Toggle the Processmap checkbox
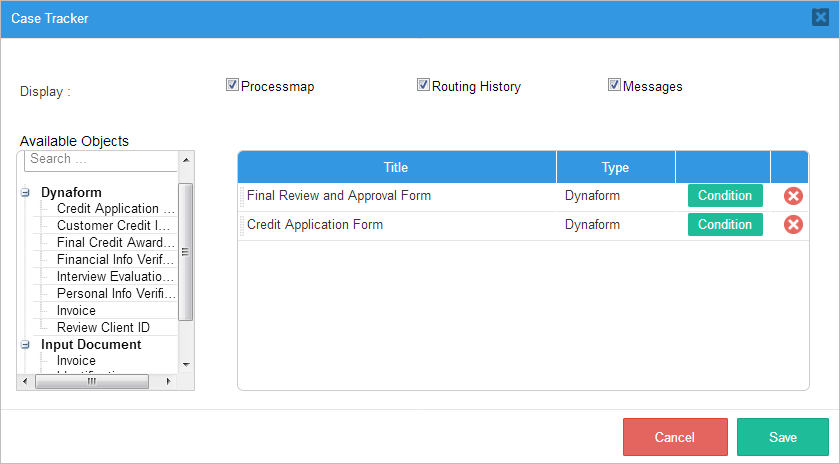The height and width of the screenshot is (464, 840). pyautogui.click(x=233, y=86)
